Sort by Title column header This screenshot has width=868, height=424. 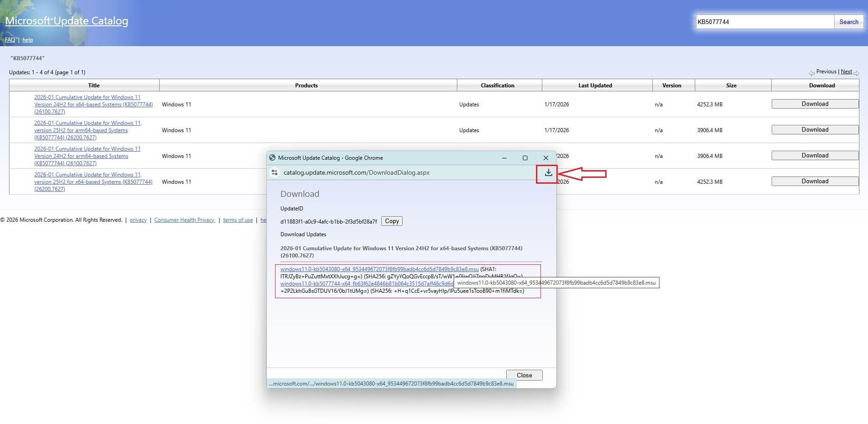(x=94, y=85)
